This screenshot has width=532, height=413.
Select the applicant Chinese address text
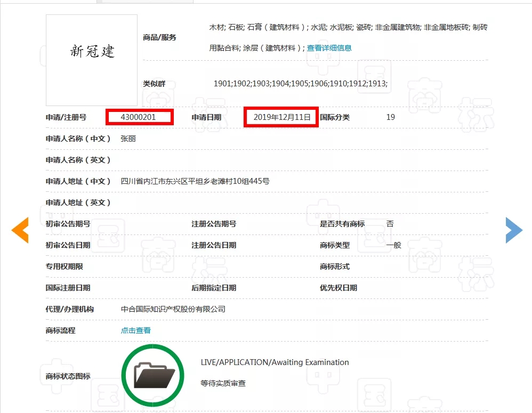[x=192, y=181]
